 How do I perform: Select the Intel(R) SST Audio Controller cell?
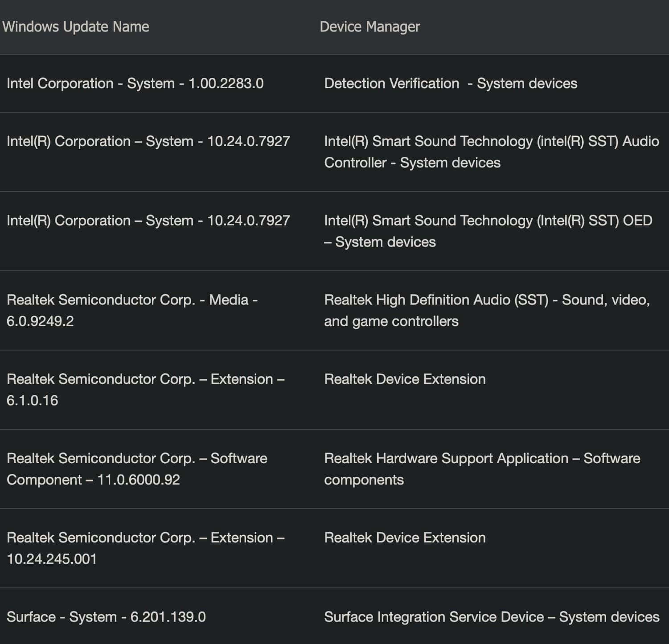pyautogui.click(x=492, y=152)
